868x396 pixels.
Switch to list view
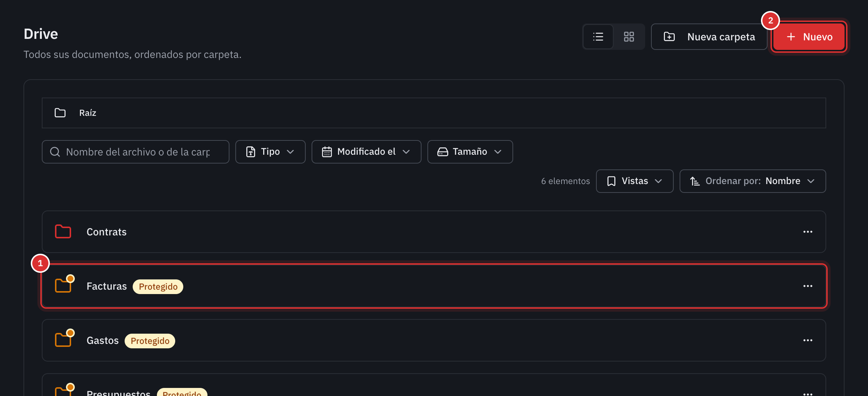pyautogui.click(x=598, y=37)
